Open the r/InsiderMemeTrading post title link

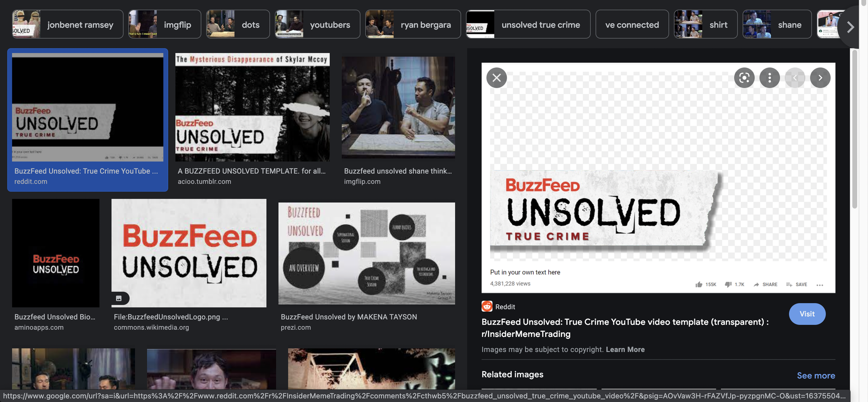pos(625,328)
